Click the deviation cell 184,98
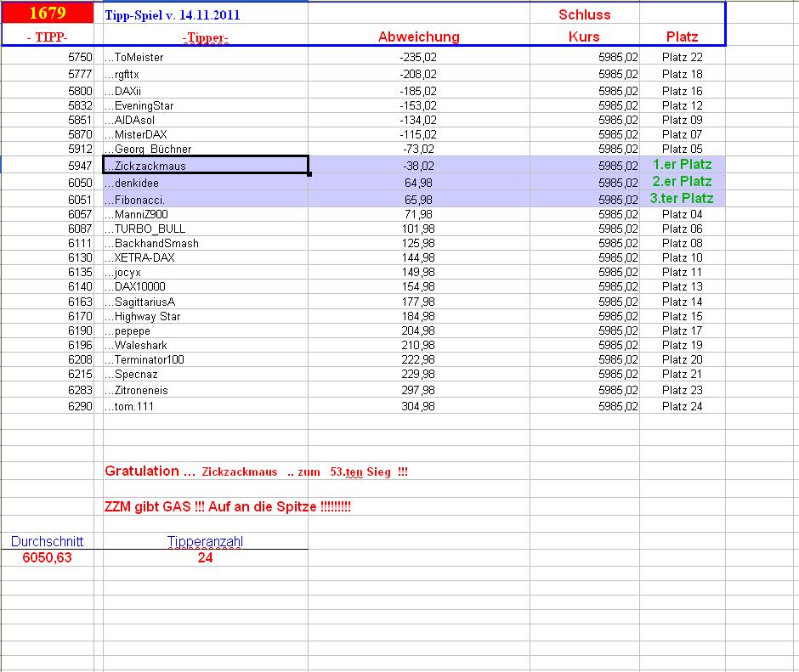799x672 pixels. pyautogui.click(x=419, y=316)
